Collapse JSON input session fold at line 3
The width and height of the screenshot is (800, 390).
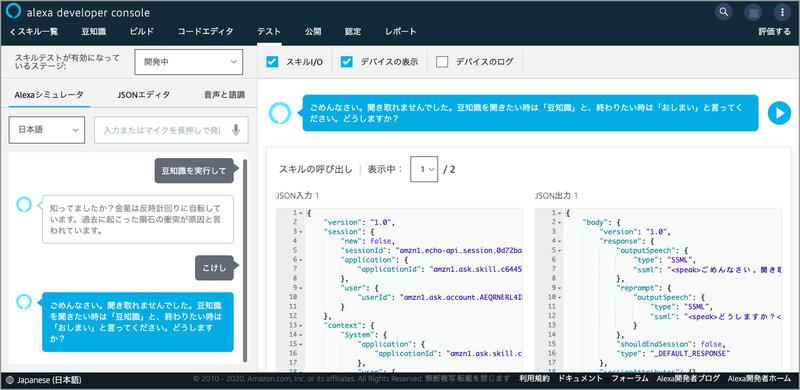click(301, 231)
